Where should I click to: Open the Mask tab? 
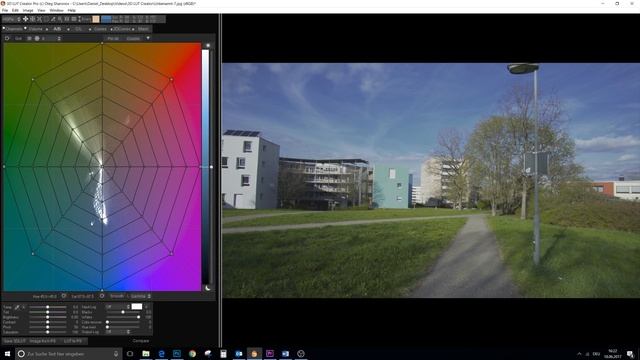click(x=143, y=29)
